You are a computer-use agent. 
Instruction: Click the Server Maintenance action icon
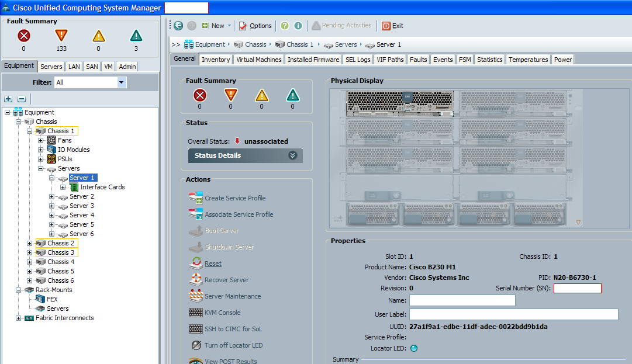pyautogui.click(x=195, y=296)
